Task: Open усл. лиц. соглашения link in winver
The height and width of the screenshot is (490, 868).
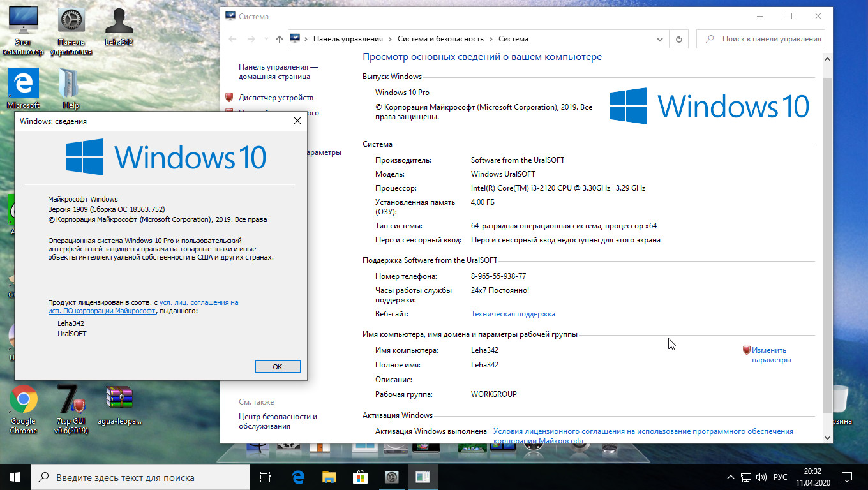Action: tap(199, 302)
